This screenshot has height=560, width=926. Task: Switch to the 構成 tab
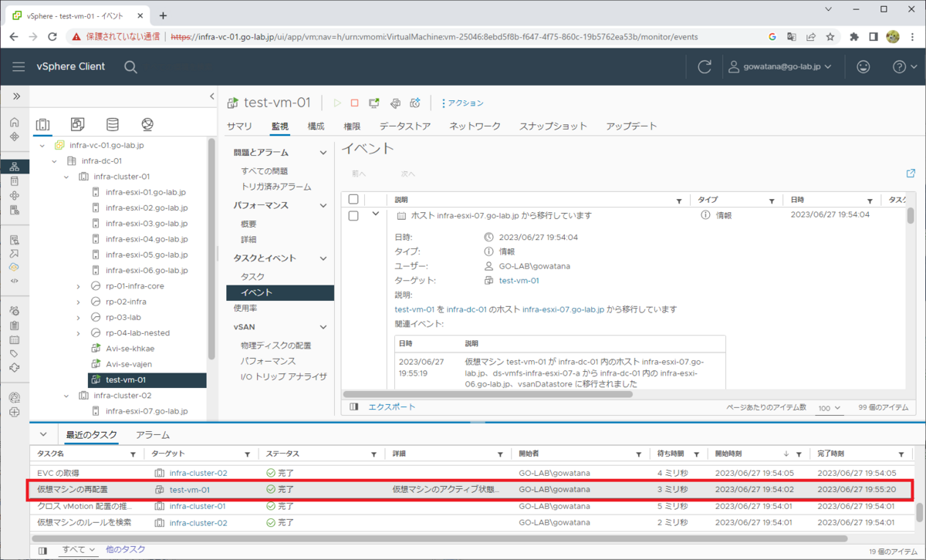316,126
